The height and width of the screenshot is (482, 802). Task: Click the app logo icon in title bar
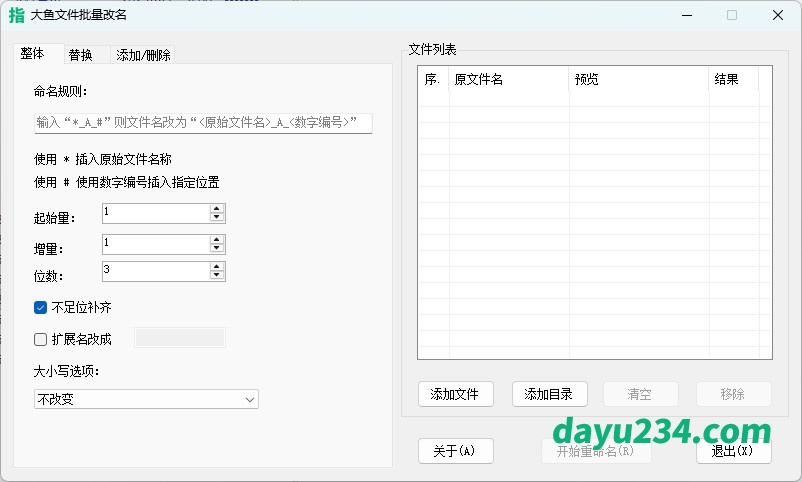pos(16,15)
